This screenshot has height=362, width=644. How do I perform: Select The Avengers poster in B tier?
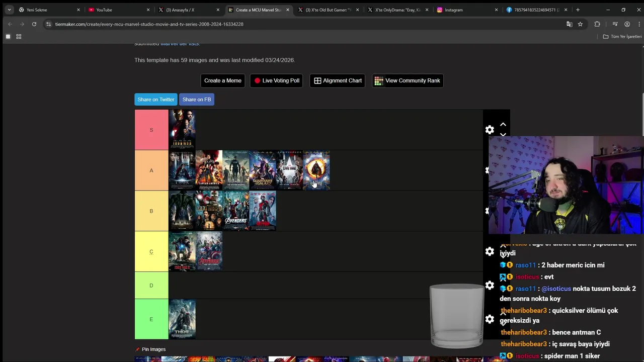click(x=236, y=211)
